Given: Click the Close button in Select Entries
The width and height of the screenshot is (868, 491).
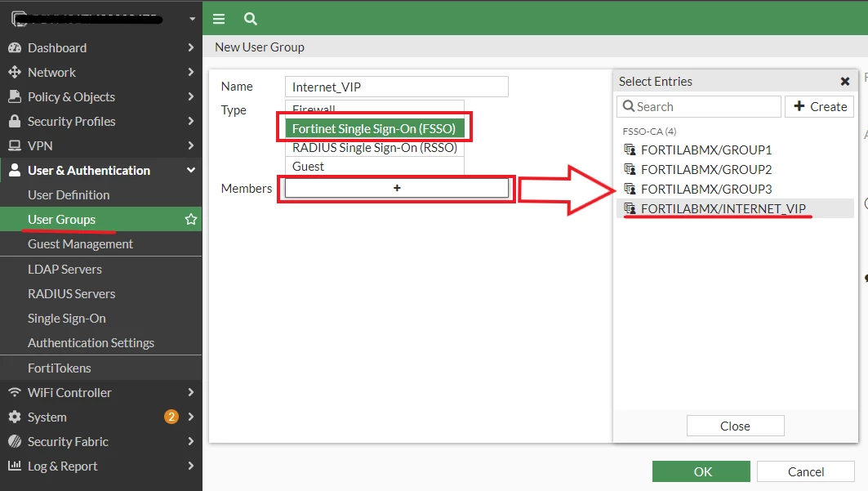Looking at the screenshot, I should click(735, 426).
